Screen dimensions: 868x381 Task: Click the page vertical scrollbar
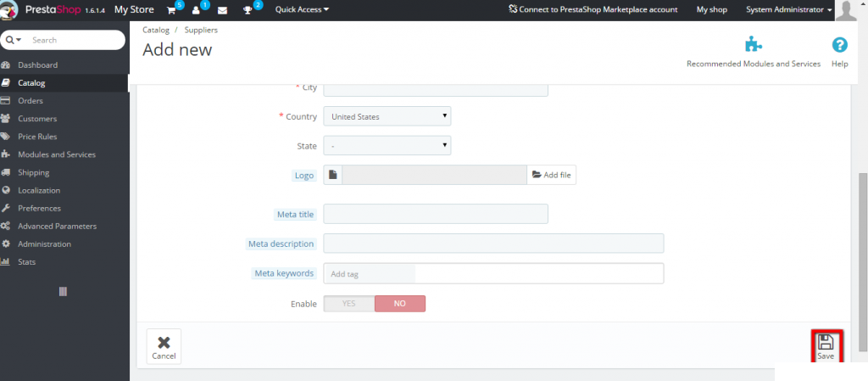[x=862, y=261]
